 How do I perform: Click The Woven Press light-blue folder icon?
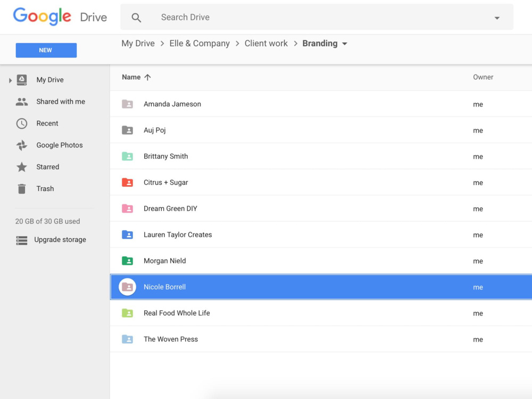127,339
